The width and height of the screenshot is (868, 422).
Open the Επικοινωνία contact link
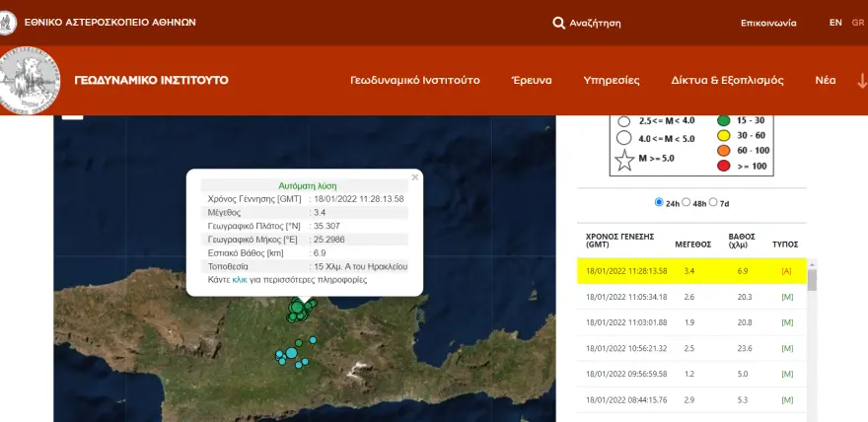coord(768,22)
